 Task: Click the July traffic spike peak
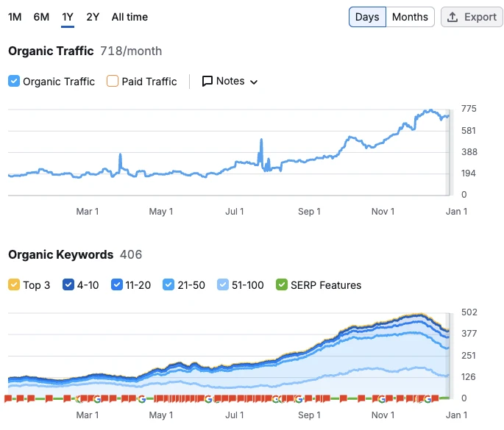tap(261, 140)
